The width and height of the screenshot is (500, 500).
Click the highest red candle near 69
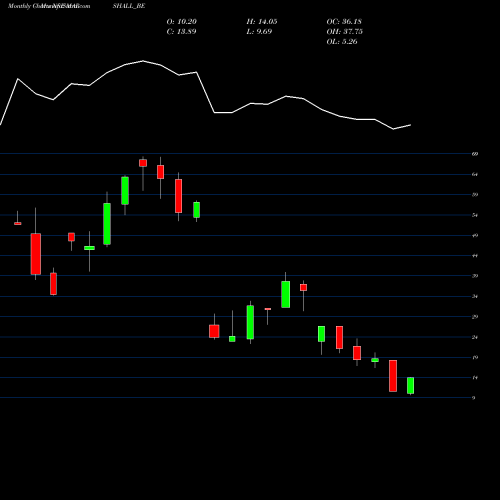click(x=143, y=163)
